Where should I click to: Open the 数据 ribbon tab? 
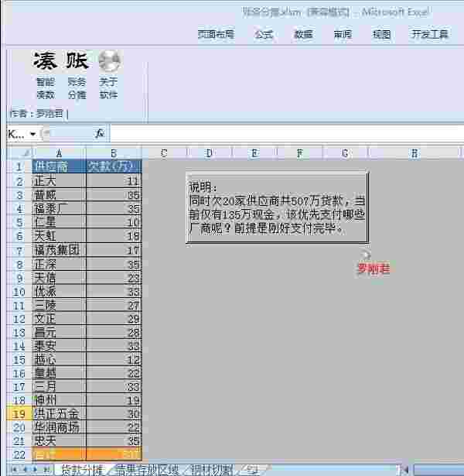pos(303,34)
